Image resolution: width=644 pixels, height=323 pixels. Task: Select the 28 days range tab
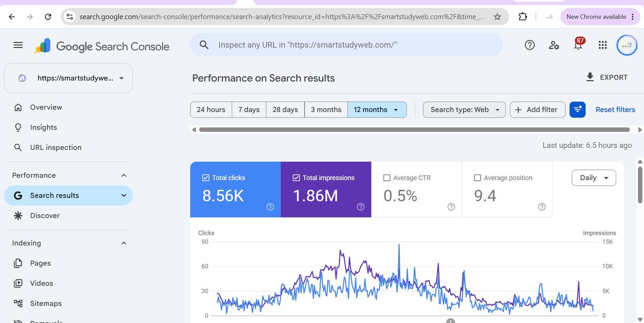[x=285, y=110]
